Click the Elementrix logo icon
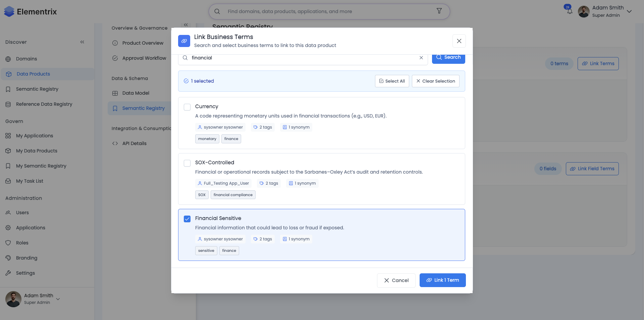This screenshot has height=320, width=644. click(9, 11)
